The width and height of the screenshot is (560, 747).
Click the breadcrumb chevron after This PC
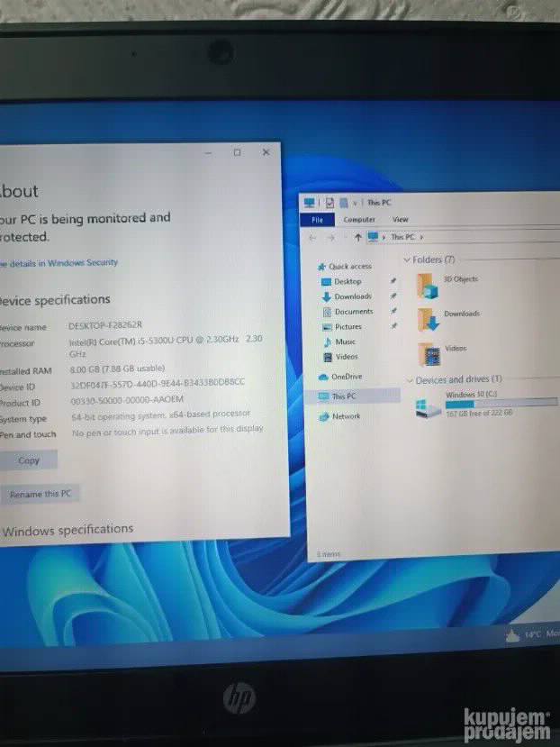click(422, 237)
